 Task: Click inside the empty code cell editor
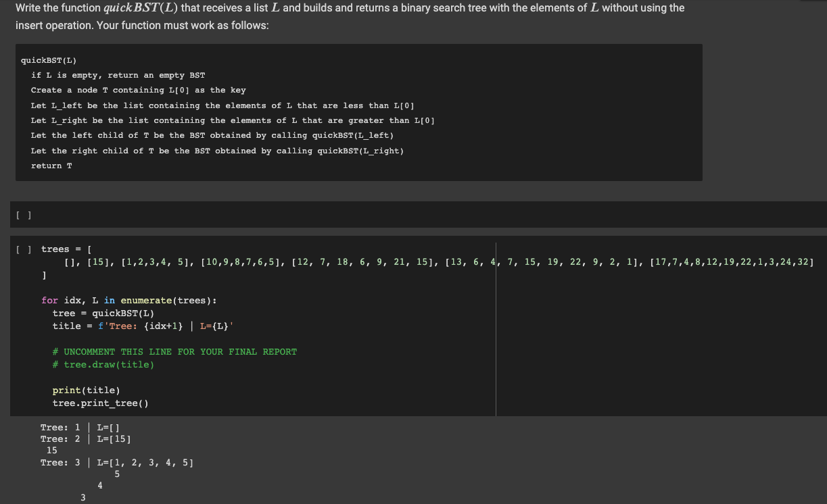coord(433,215)
